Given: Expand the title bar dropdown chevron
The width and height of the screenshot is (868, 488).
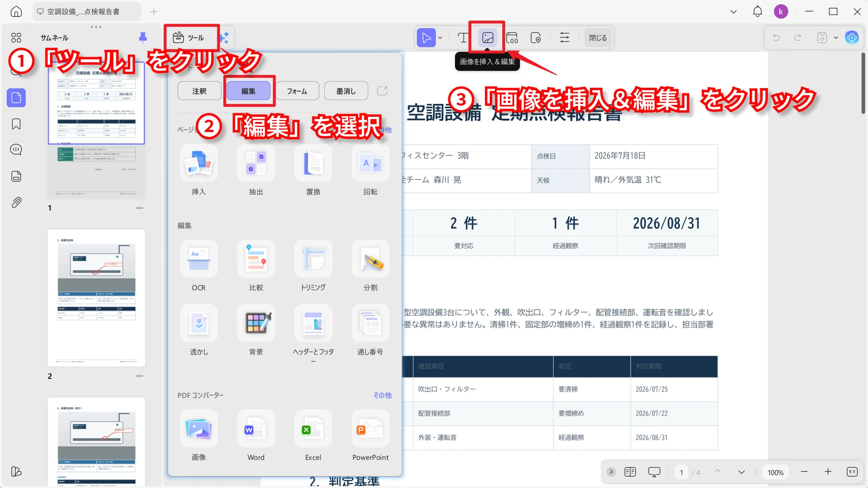Looking at the screenshot, I should point(734,11).
